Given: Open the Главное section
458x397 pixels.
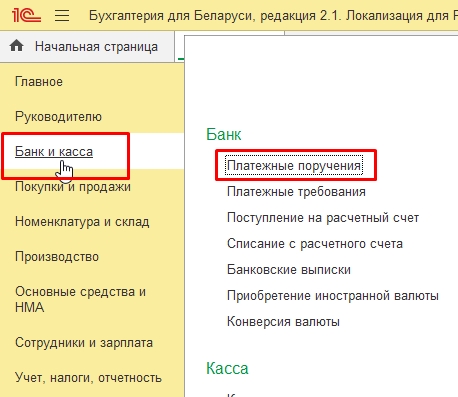Looking at the screenshot, I should [x=39, y=82].
